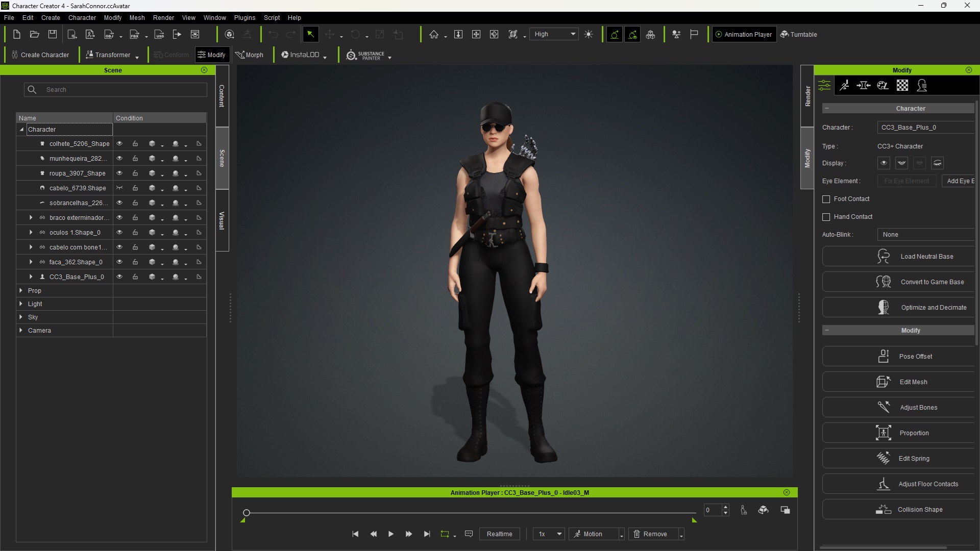The width and height of the screenshot is (980, 551).
Task: Switch to the Content side tab
Action: tap(222, 95)
